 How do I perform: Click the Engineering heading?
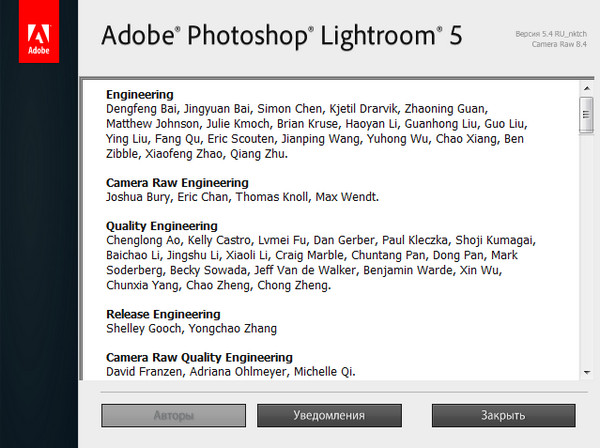(140, 95)
